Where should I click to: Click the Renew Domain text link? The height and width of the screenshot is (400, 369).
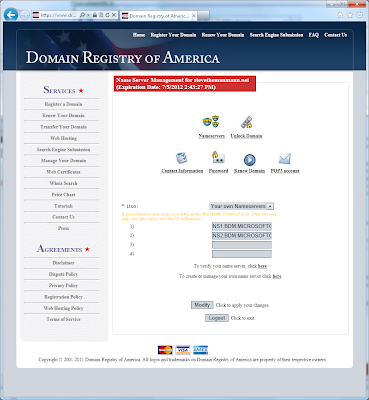[249, 171]
